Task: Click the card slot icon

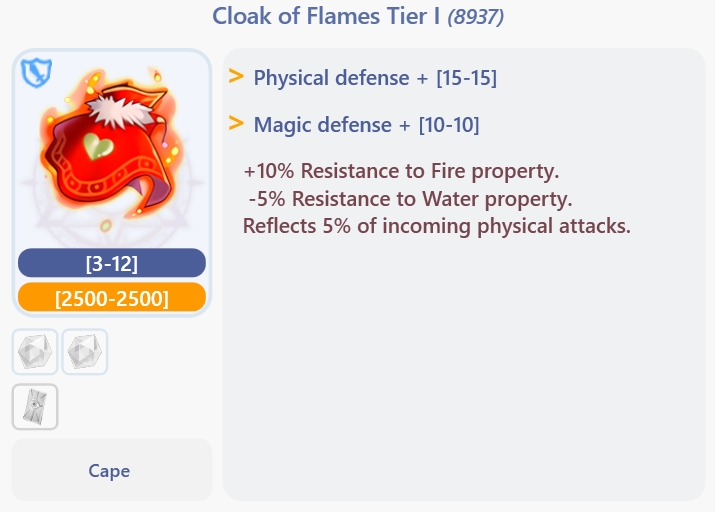Action: pyautogui.click(x=35, y=407)
